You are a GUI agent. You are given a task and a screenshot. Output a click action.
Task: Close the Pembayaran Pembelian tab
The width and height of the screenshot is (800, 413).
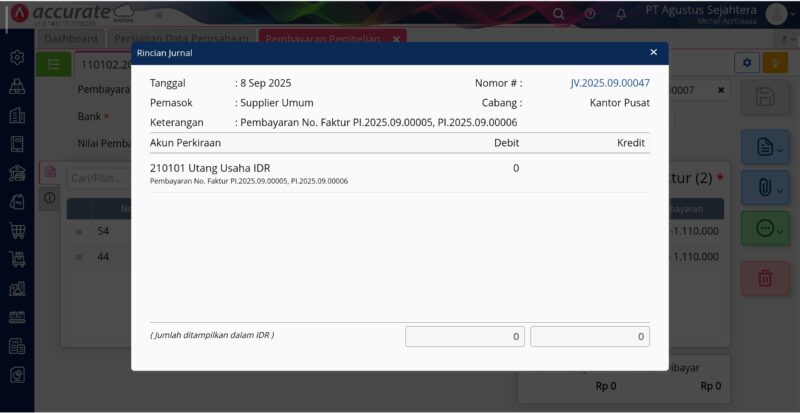(396, 38)
